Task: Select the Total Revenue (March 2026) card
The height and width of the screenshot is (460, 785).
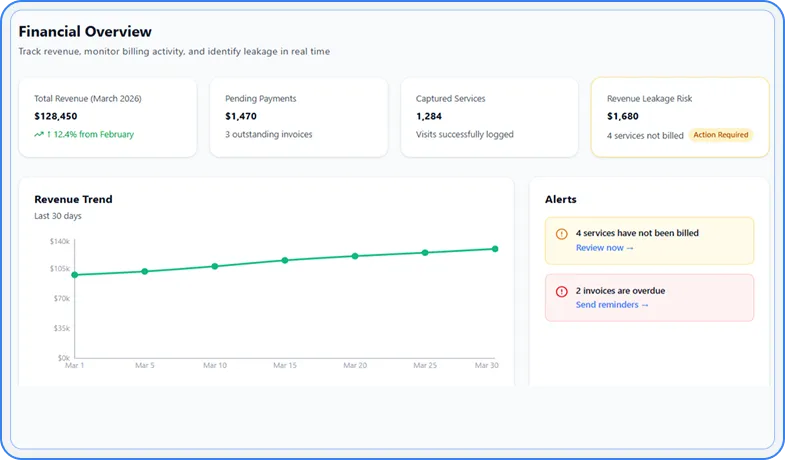Action: click(107, 117)
